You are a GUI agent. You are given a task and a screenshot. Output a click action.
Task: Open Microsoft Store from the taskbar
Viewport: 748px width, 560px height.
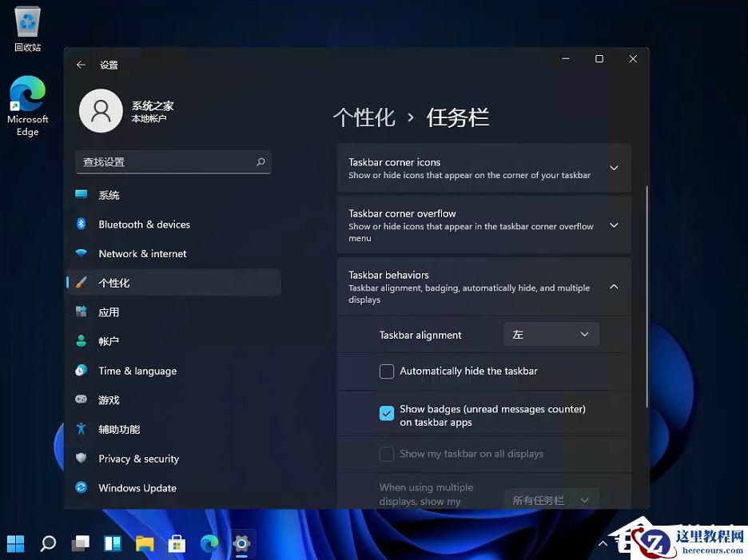(x=177, y=543)
